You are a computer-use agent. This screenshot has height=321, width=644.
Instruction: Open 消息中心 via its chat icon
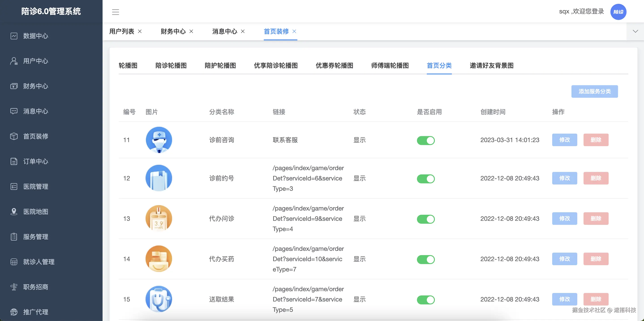[x=14, y=111]
